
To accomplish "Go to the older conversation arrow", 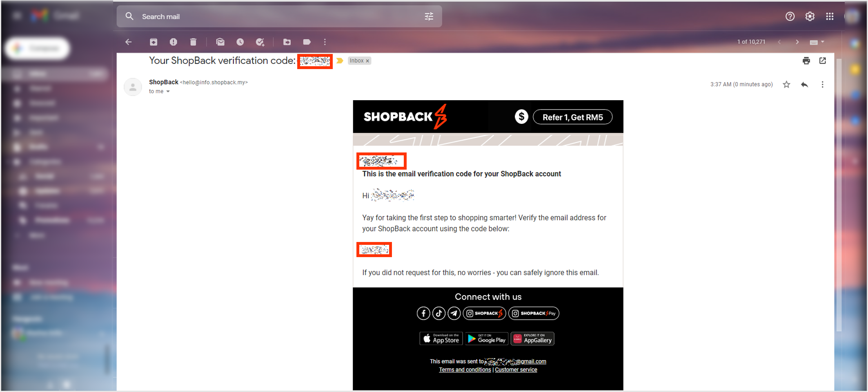I will tap(797, 42).
